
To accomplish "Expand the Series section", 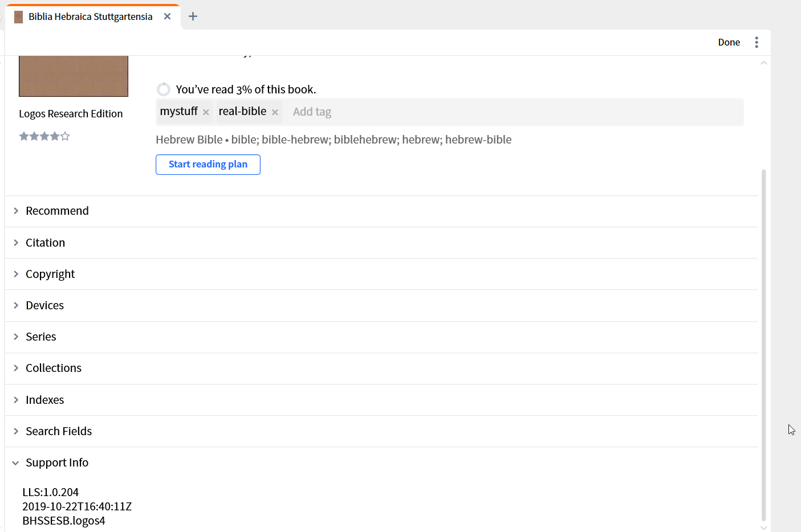I will [x=381, y=337].
